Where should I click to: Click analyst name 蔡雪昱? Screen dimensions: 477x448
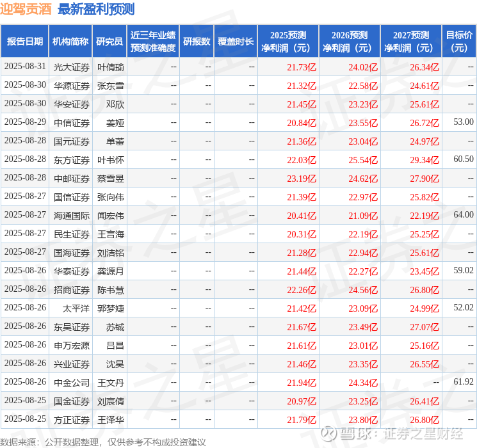pos(111,179)
